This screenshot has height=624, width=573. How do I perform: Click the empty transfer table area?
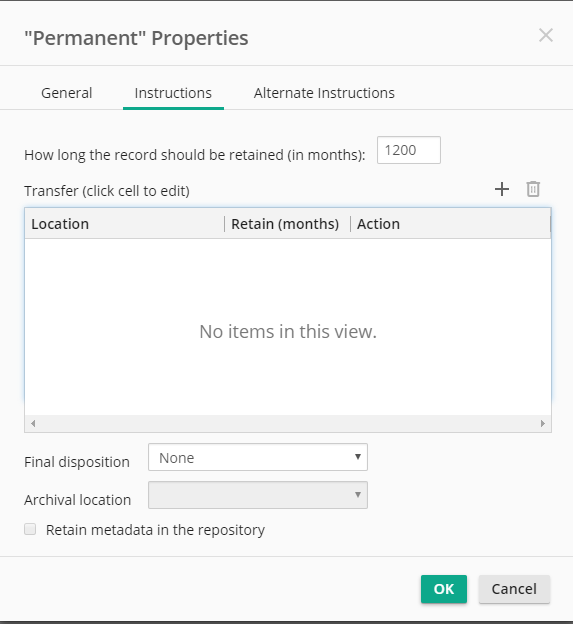(288, 327)
